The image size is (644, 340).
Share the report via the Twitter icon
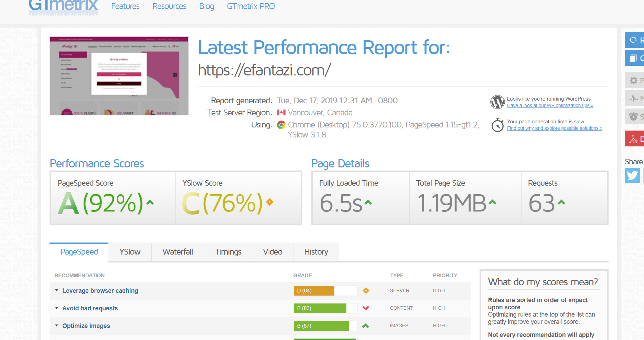coord(632,175)
